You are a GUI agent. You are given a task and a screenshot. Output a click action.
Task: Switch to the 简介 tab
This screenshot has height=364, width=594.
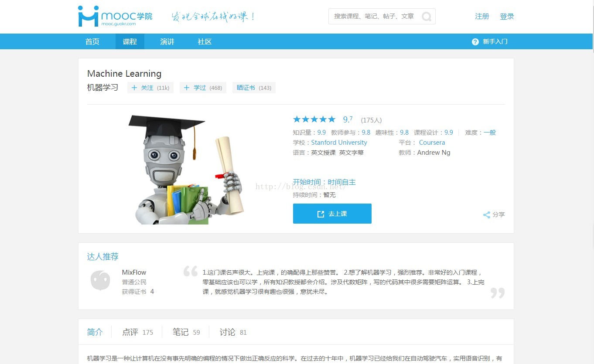point(95,332)
